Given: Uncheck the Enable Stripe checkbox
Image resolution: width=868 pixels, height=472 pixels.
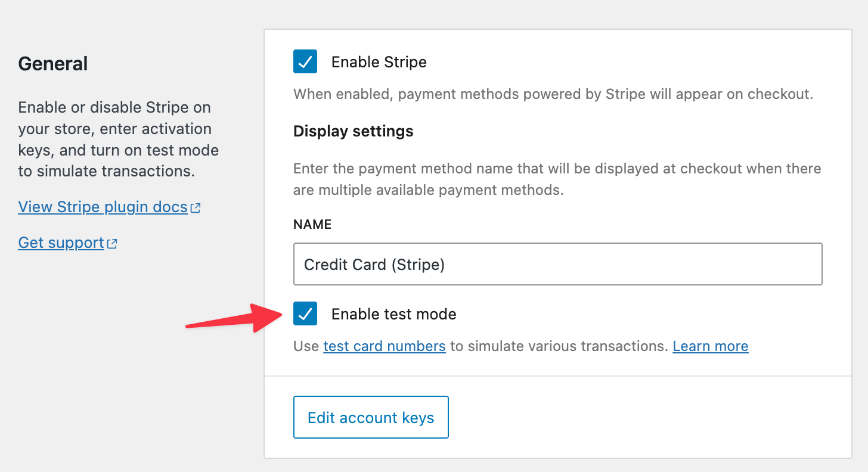Looking at the screenshot, I should [x=305, y=62].
